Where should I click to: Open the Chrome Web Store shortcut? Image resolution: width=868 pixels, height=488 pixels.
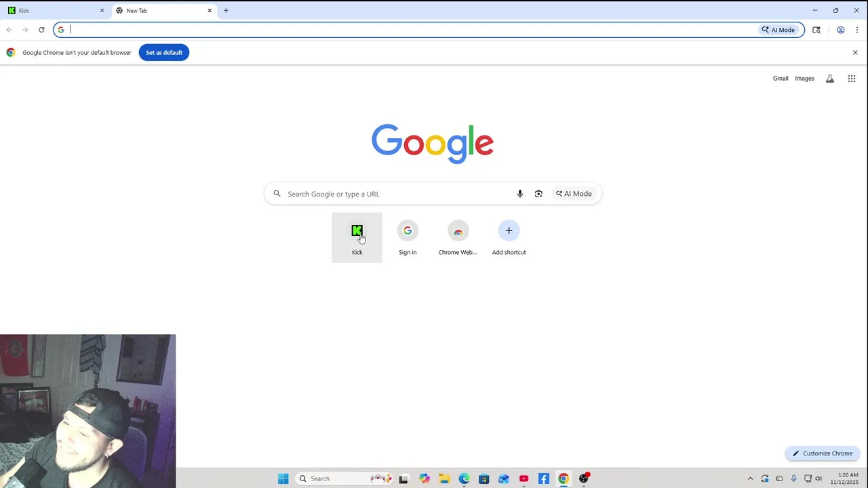tap(458, 237)
